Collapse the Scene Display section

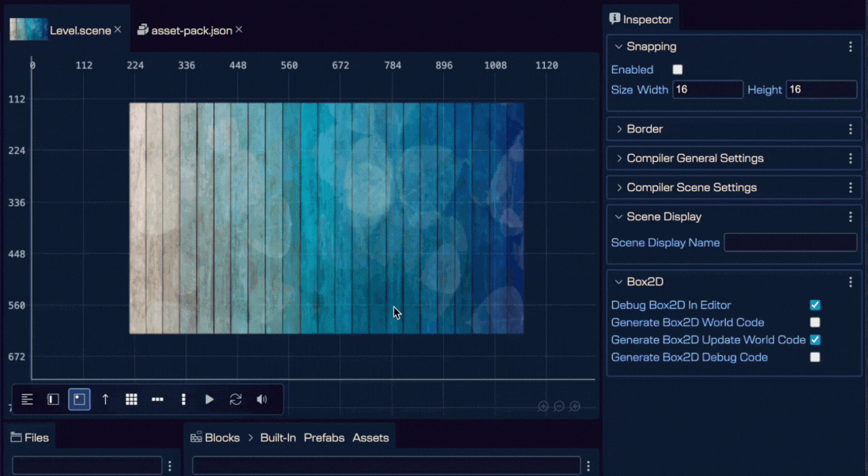click(x=619, y=217)
